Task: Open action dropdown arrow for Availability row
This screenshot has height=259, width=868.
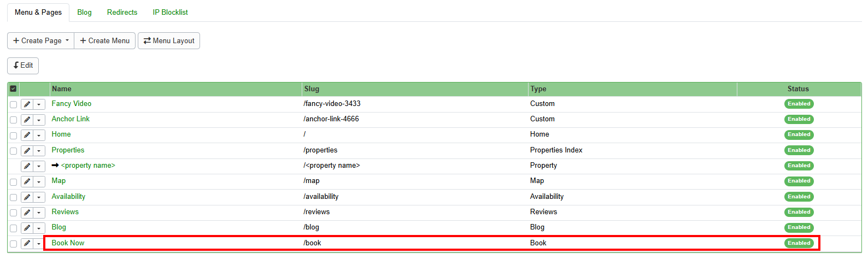Action: click(x=39, y=197)
